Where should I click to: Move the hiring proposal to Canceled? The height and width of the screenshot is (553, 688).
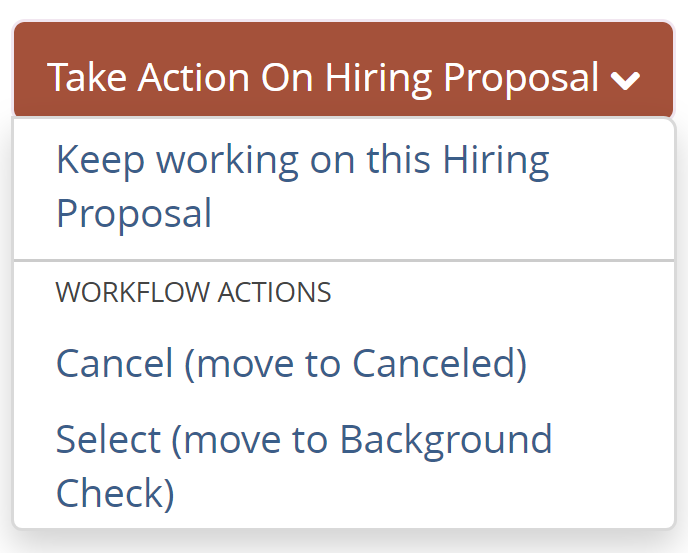point(291,363)
